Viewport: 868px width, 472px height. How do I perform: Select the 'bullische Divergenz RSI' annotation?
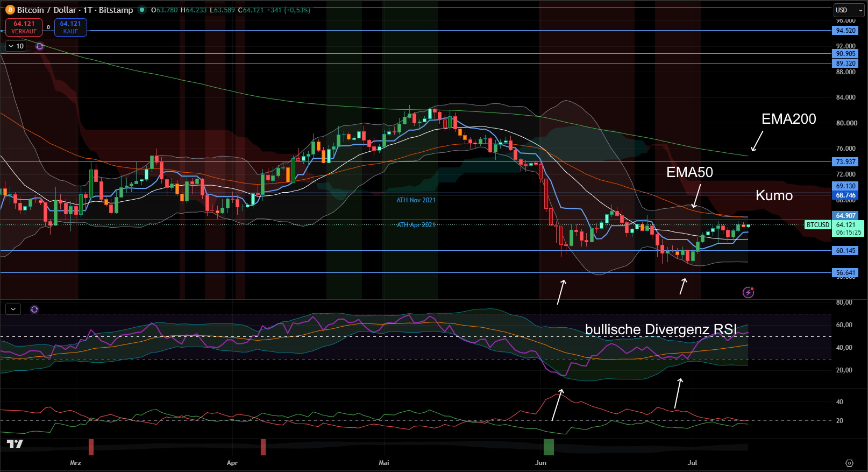[661, 329]
